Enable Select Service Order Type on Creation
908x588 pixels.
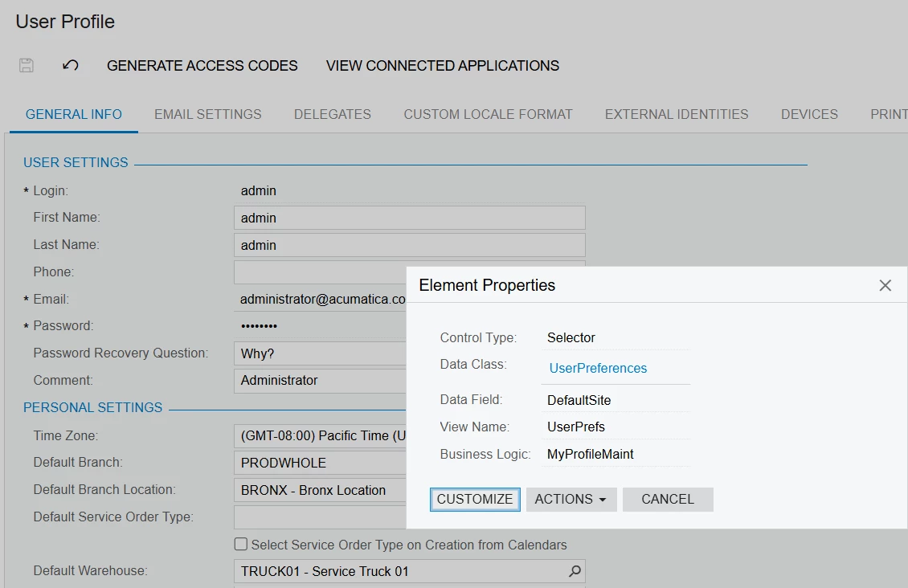240,545
